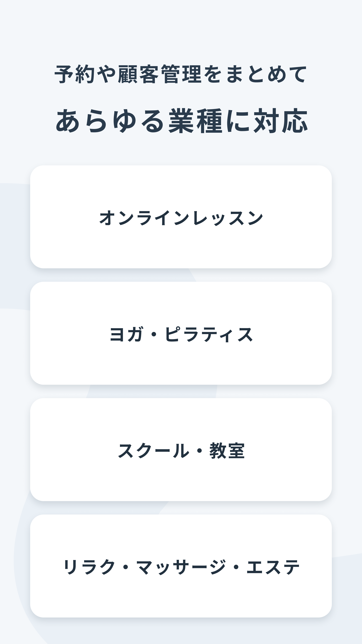Viewport: 362px width, 644px height.
Task: Select the オンラインレッスン card
Action: 181,217
